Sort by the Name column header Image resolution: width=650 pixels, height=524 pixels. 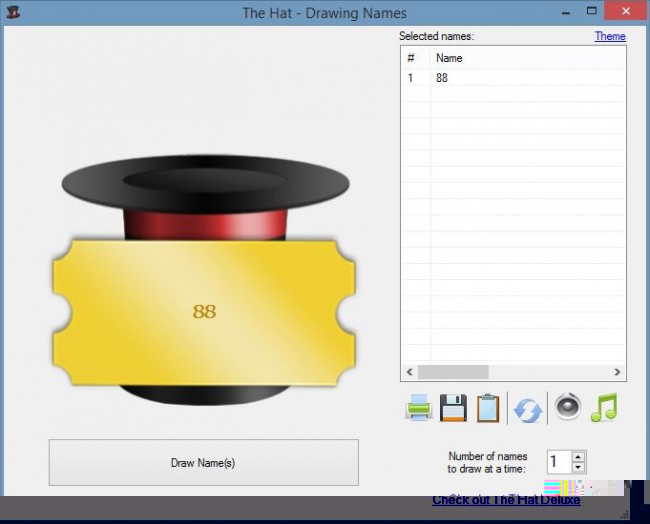[x=527, y=58]
